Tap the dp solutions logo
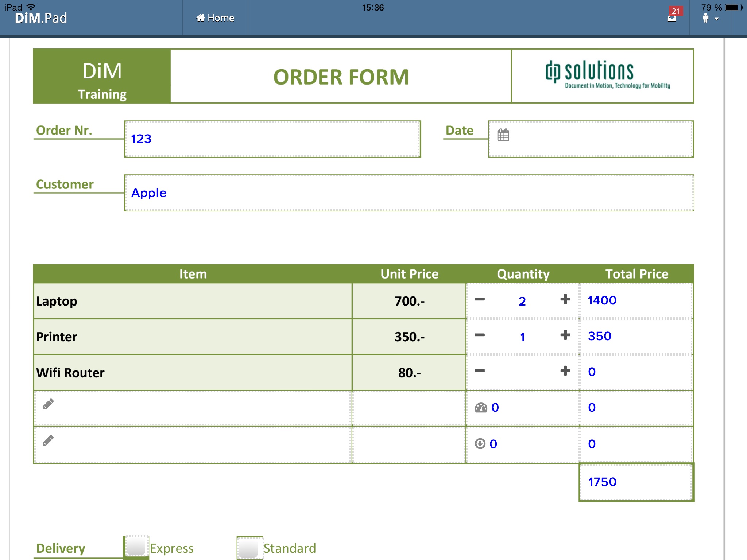 tap(607, 75)
